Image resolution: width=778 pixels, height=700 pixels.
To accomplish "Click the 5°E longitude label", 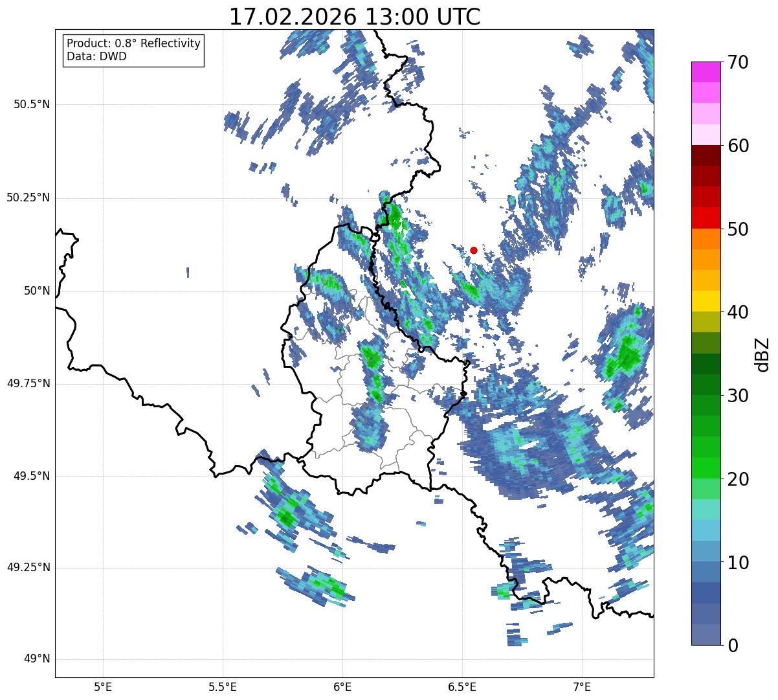I will [x=103, y=686].
